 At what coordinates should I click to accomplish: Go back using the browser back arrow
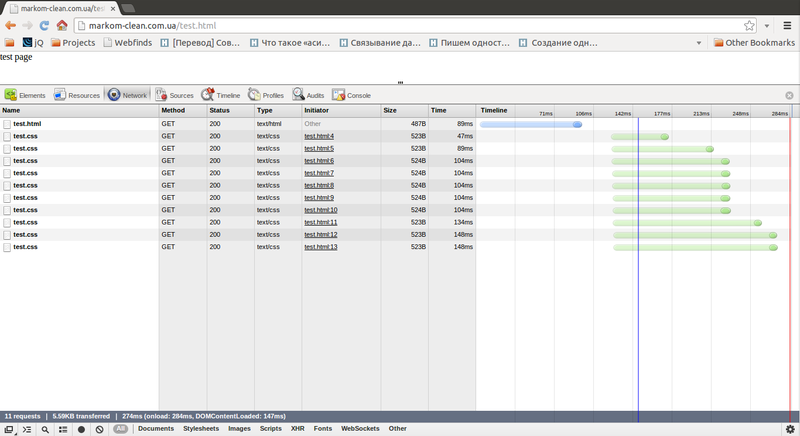(x=10, y=25)
